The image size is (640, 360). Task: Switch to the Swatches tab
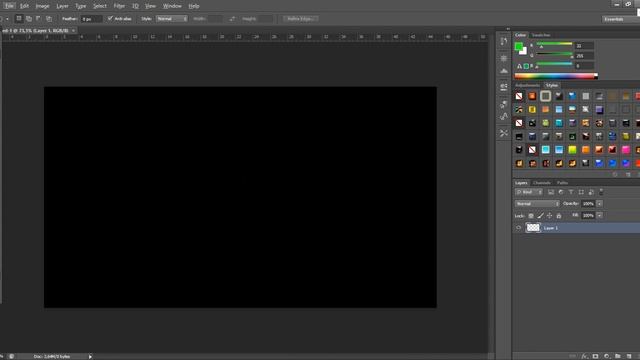[x=541, y=35]
